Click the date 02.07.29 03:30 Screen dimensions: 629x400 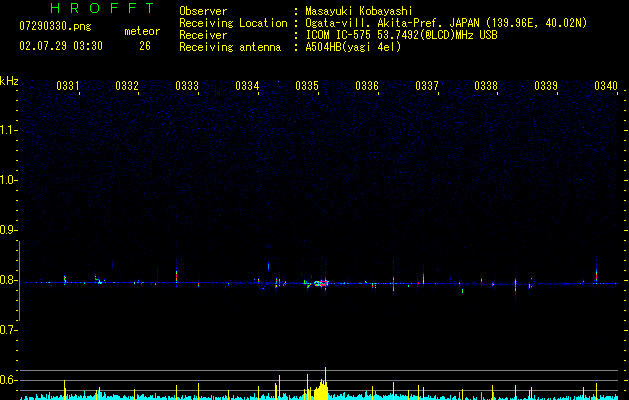click(61, 46)
